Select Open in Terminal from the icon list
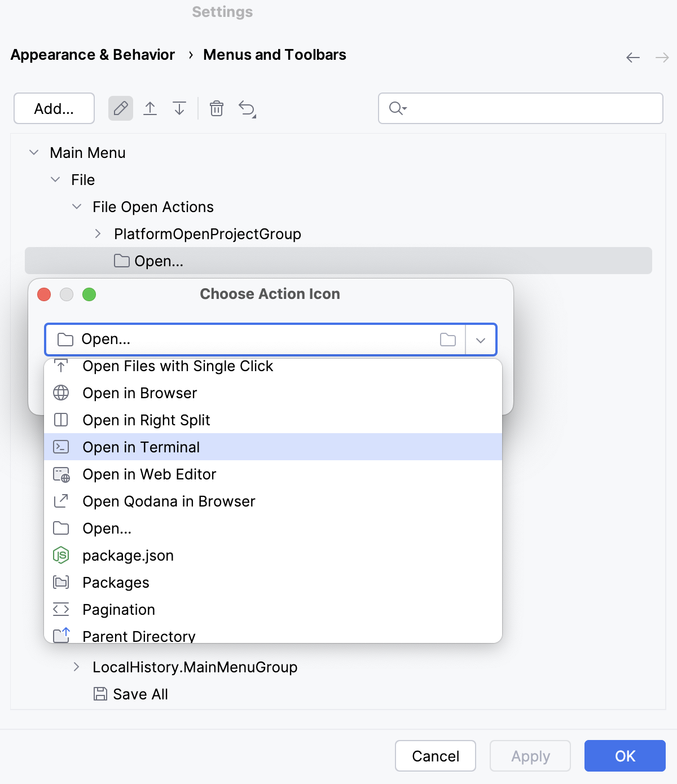Screen dimensions: 677x784 (142, 447)
